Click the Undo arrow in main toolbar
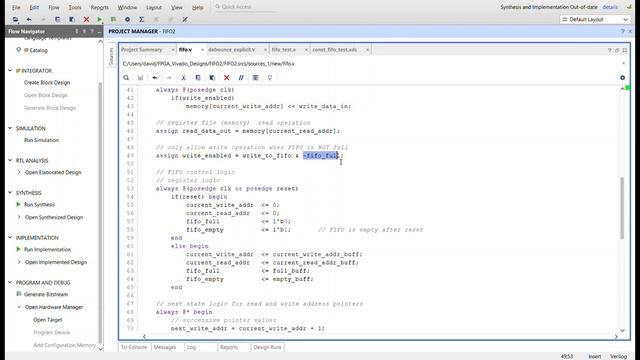 [x=29, y=19]
